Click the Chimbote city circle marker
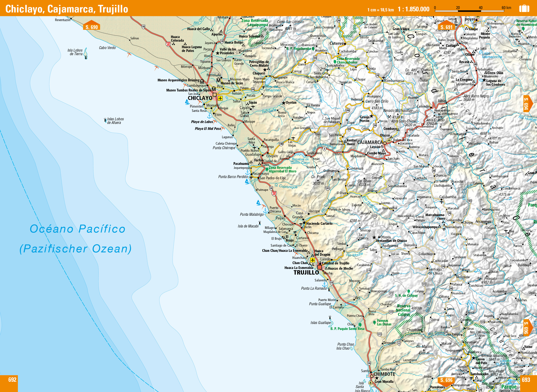 (372, 376)
